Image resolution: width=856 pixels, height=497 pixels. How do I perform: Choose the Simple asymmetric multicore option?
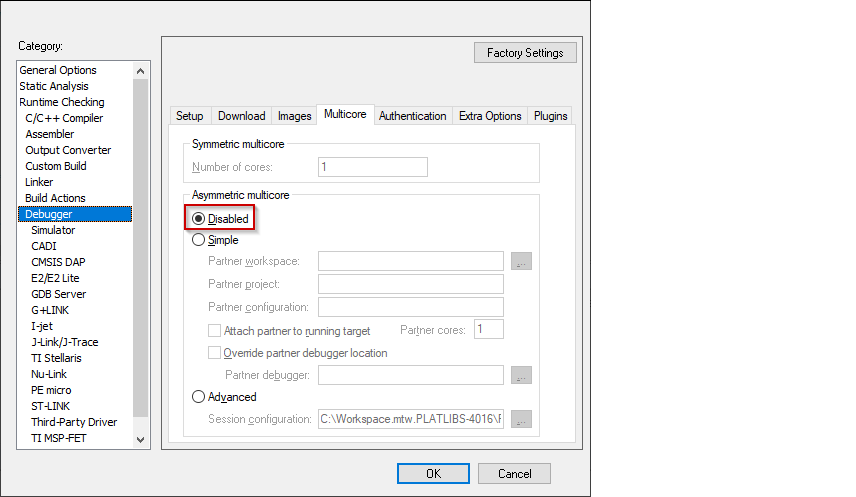199,240
